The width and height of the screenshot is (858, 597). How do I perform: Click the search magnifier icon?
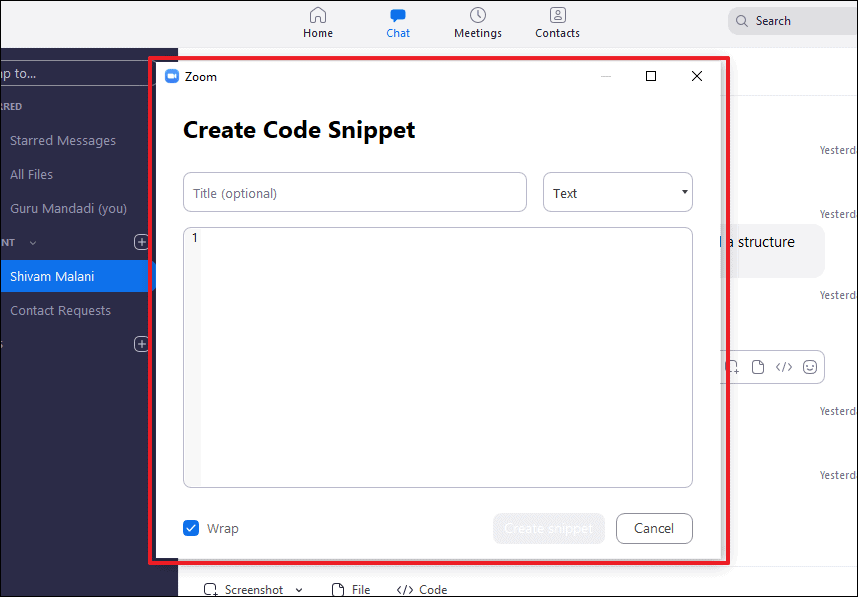pos(741,21)
